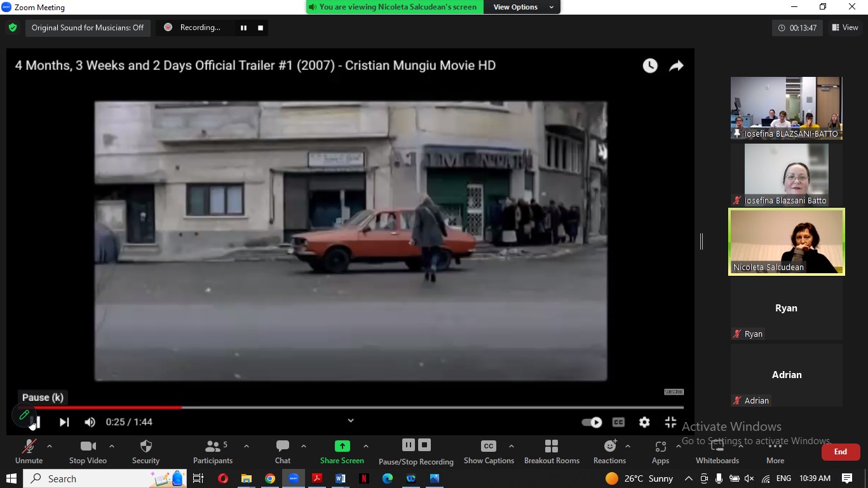The width and height of the screenshot is (868, 488).
Task: Expand video options arrow next to Stop Video
Action: 112,446
